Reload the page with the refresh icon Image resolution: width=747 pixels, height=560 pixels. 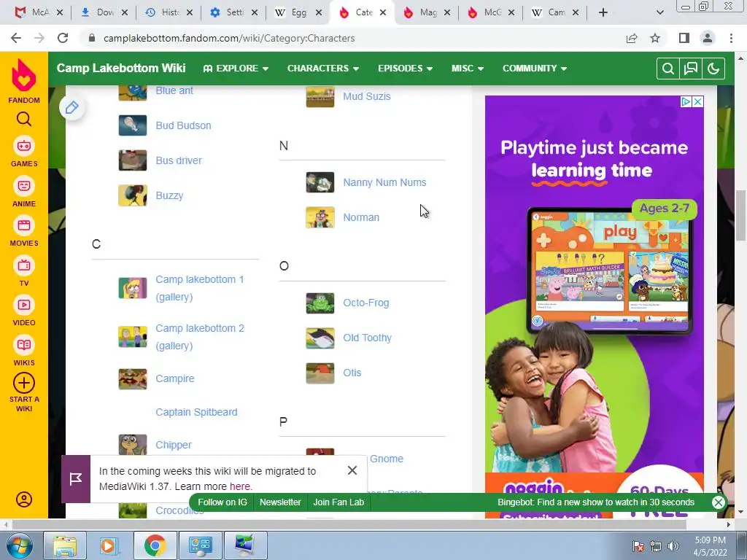tap(63, 38)
